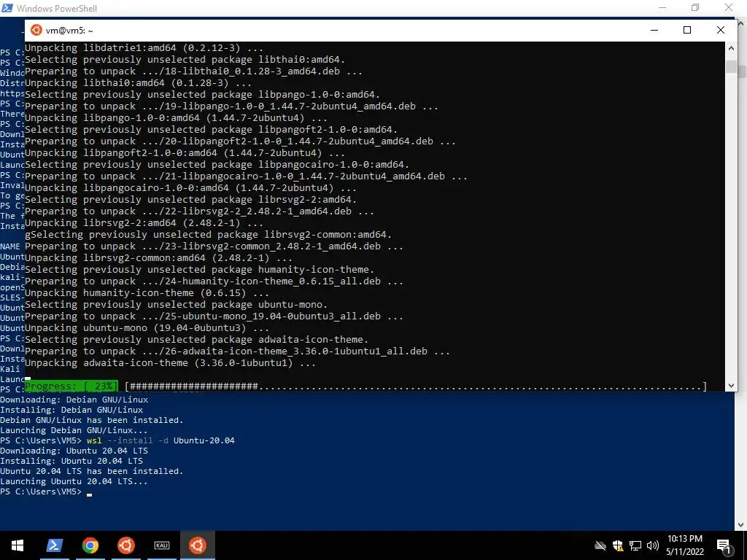This screenshot has height=560, width=747.
Task: Minimize the vm@vm5 terminal window
Action: tap(654, 30)
